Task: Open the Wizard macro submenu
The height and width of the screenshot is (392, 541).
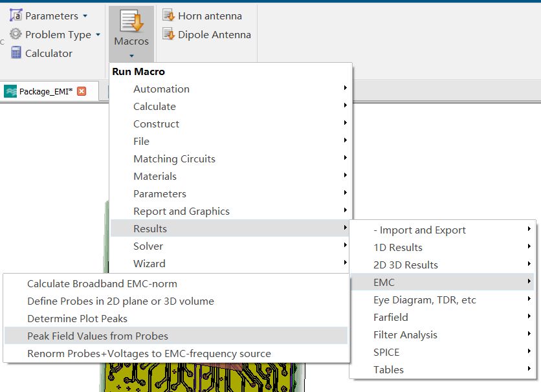Action: coord(230,263)
